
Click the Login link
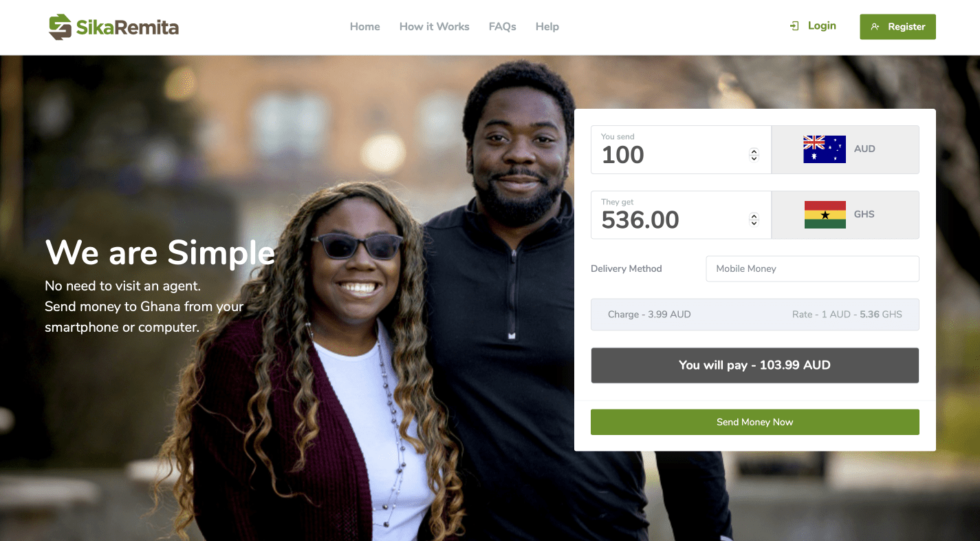pyautogui.click(x=822, y=26)
